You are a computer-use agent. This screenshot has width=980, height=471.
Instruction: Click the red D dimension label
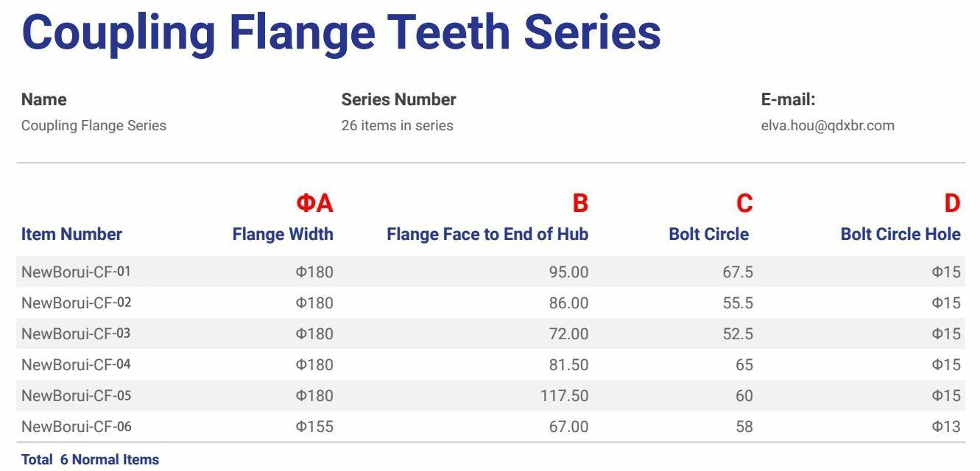point(952,204)
